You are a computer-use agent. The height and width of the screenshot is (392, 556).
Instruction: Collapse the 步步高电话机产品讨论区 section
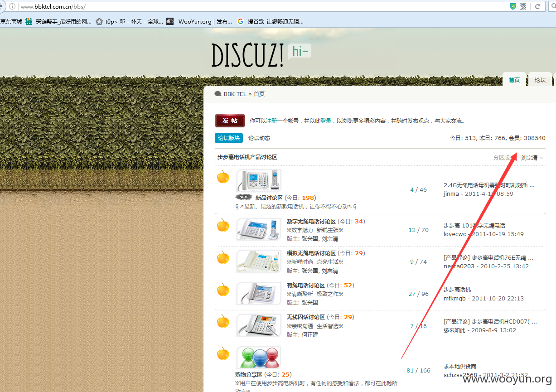541,158
